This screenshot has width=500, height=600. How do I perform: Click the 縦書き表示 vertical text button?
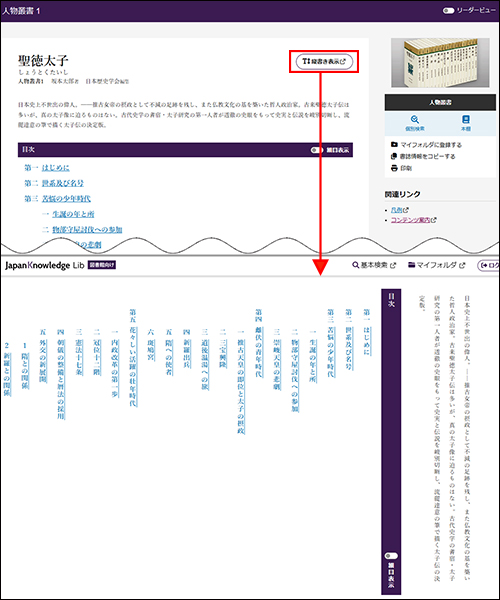(324, 61)
